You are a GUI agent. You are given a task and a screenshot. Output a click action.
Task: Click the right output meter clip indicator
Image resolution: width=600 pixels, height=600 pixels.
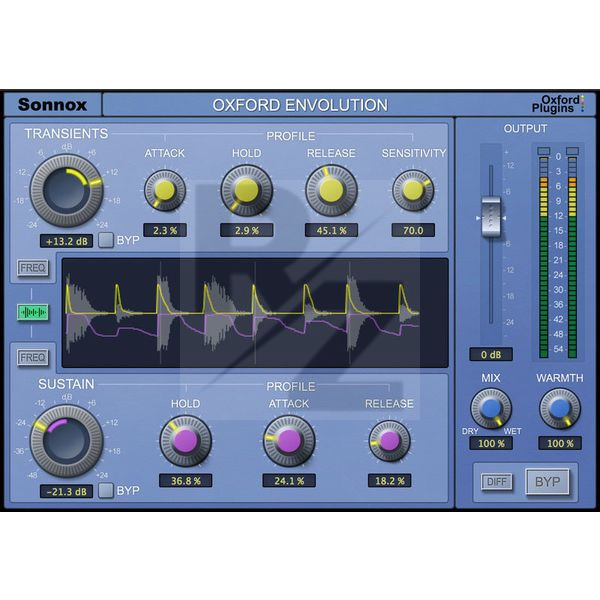[572, 151]
